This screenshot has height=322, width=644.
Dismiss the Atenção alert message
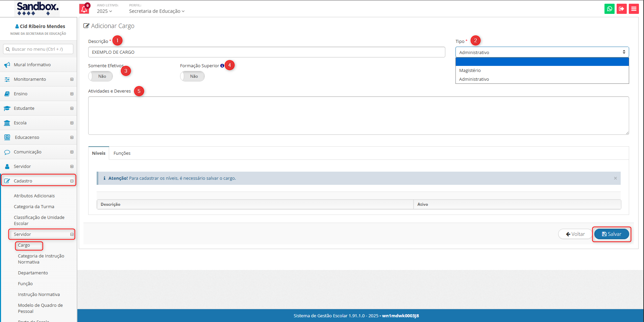click(x=615, y=178)
